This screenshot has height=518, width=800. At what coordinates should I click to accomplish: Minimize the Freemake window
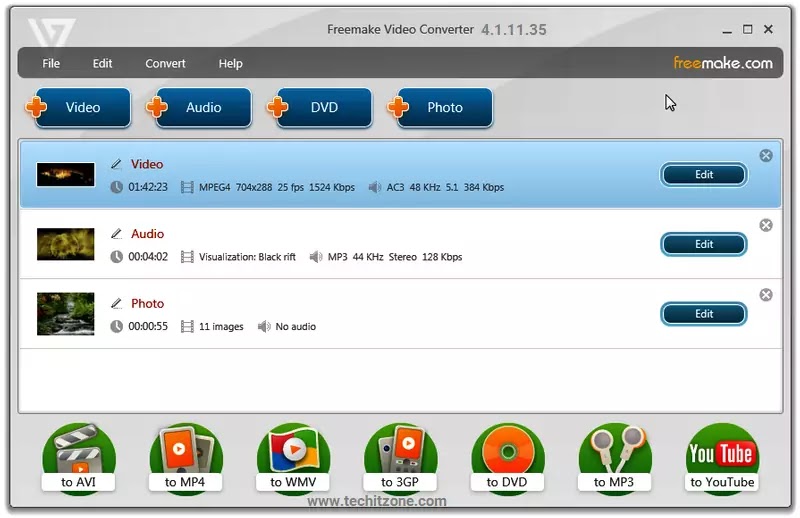[727, 30]
